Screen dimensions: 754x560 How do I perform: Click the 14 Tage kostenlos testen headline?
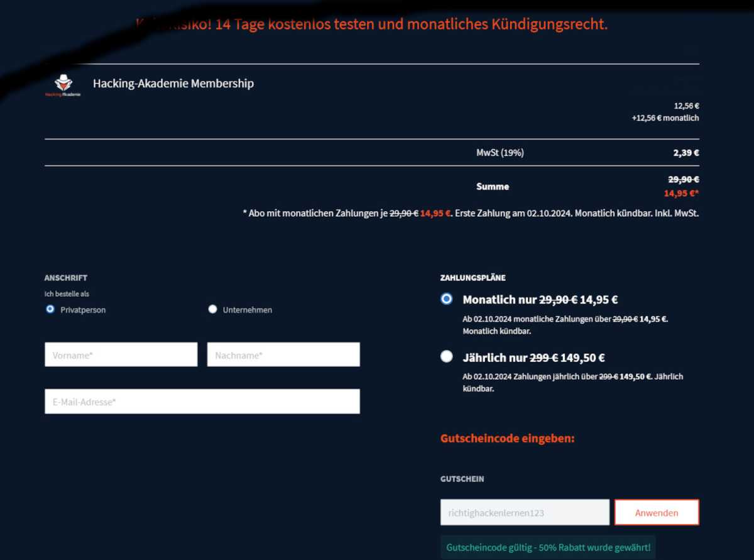point(372,25)
